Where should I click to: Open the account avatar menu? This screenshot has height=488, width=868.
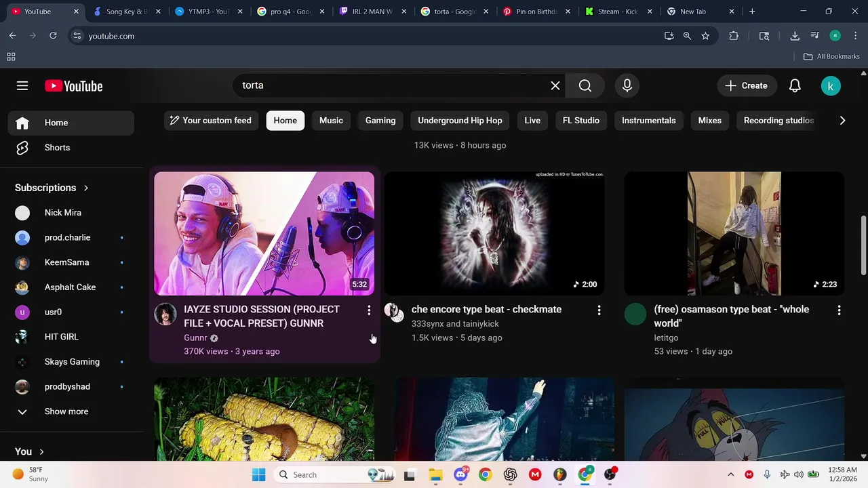coord(831,85)
